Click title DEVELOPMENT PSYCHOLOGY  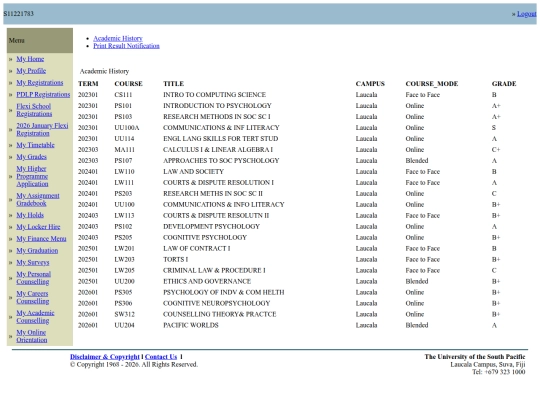[211, 227]
